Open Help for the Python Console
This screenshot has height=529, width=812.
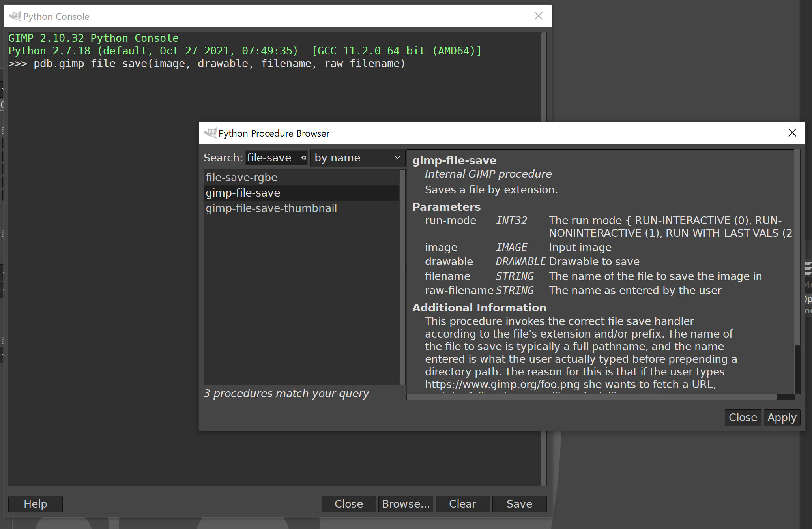(35, 504)
